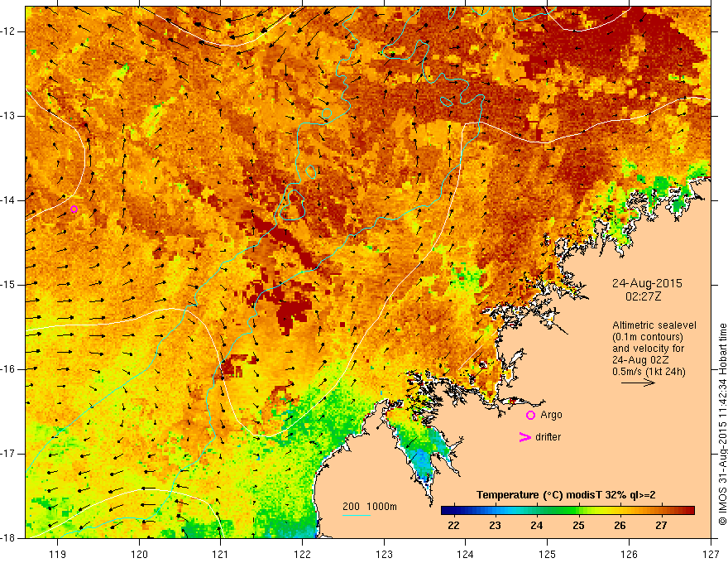This screenshot has width=728, height=563.
Task: Click the Argo legend circle symbol
Action: pyautogui.click(x=530, y=416)
